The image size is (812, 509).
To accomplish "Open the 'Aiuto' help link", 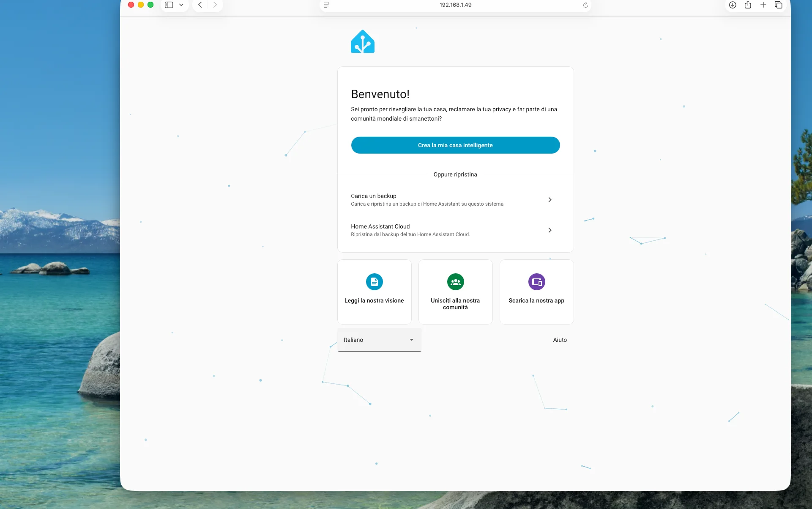I will click(x=560, y=340).
